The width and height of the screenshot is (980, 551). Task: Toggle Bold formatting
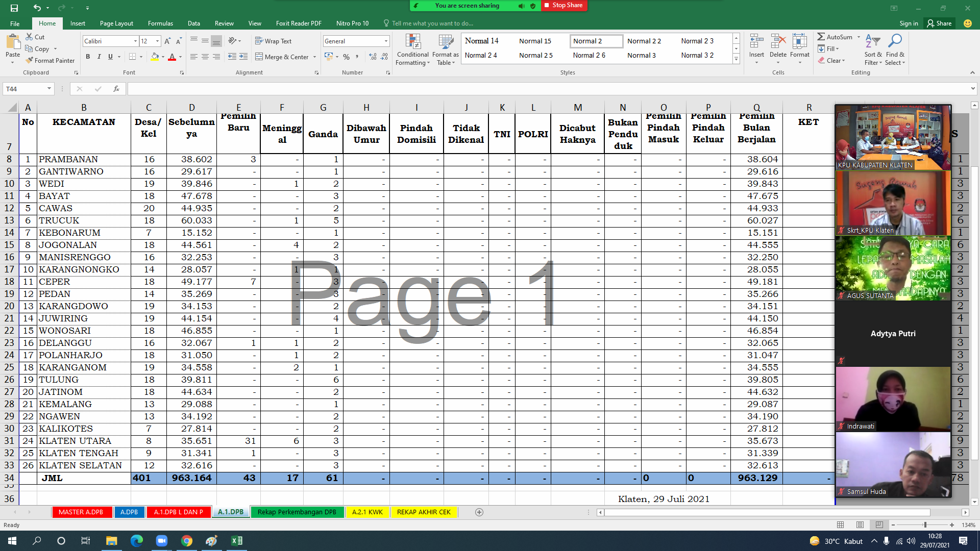88,57
